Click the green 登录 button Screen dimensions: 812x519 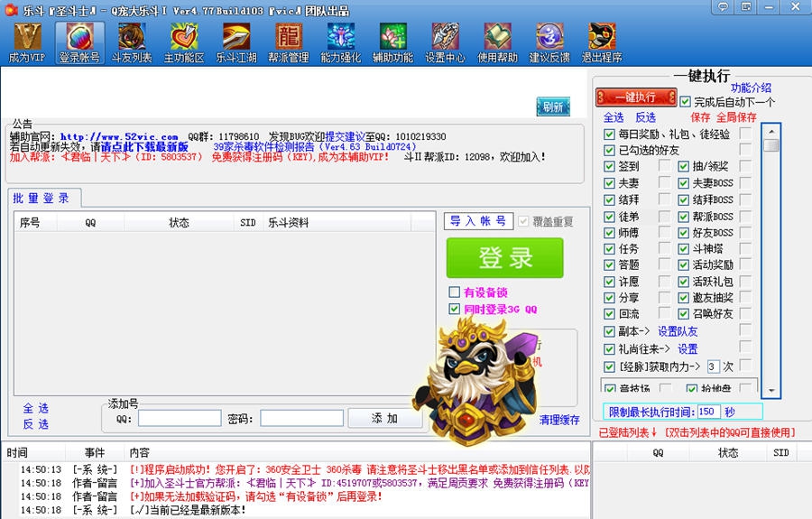(505, 258)
